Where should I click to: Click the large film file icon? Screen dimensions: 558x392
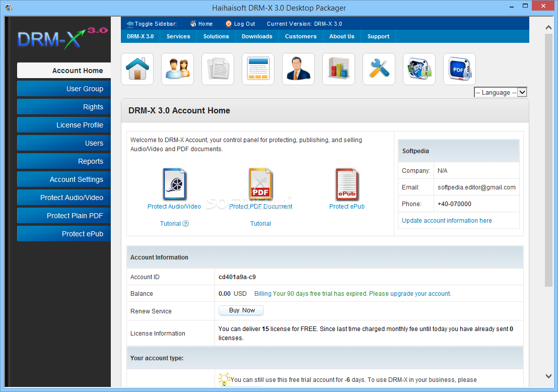coord(174,184)
